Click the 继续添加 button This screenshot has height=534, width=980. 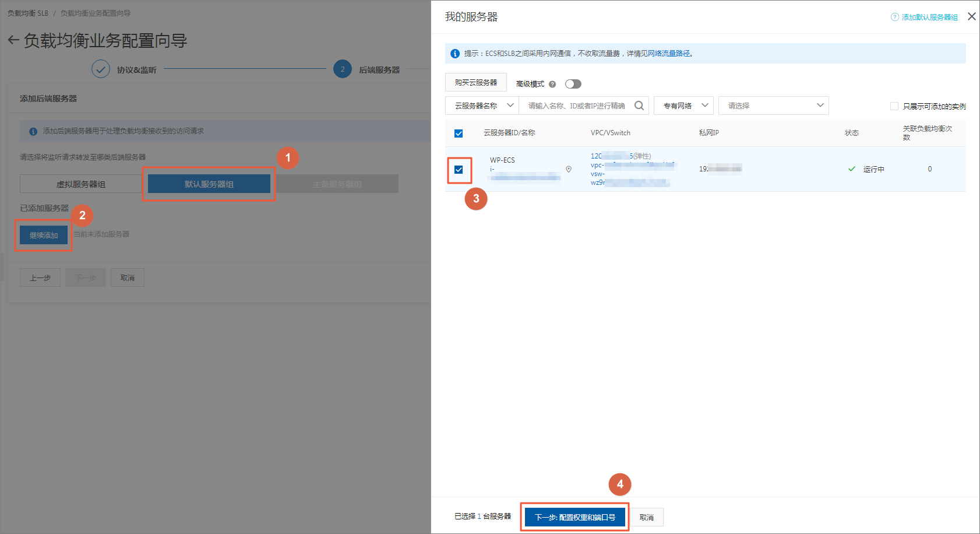click(44, 235)
